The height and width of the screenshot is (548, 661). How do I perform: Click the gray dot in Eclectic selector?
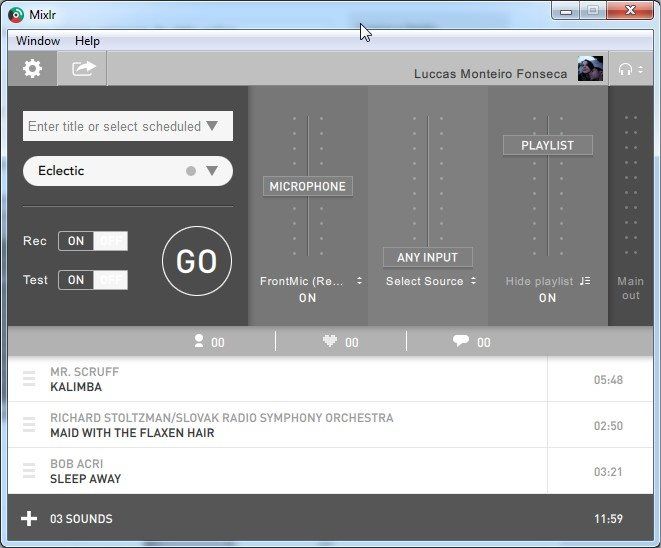point(191,171)
